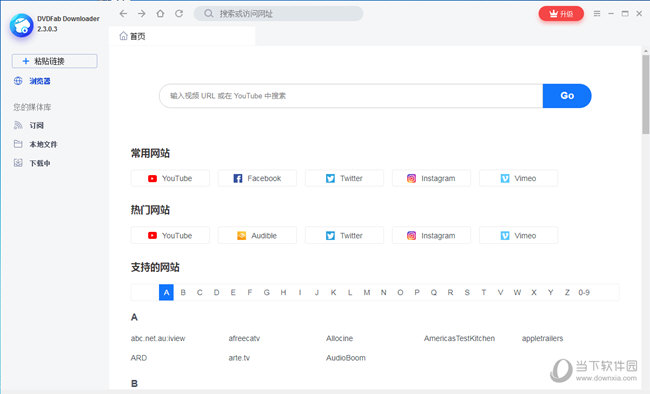Go back with the left arrow
Image resolution: width=650 pixels, height=394 pixels.
pyautogui.click(x=123, y=14)
